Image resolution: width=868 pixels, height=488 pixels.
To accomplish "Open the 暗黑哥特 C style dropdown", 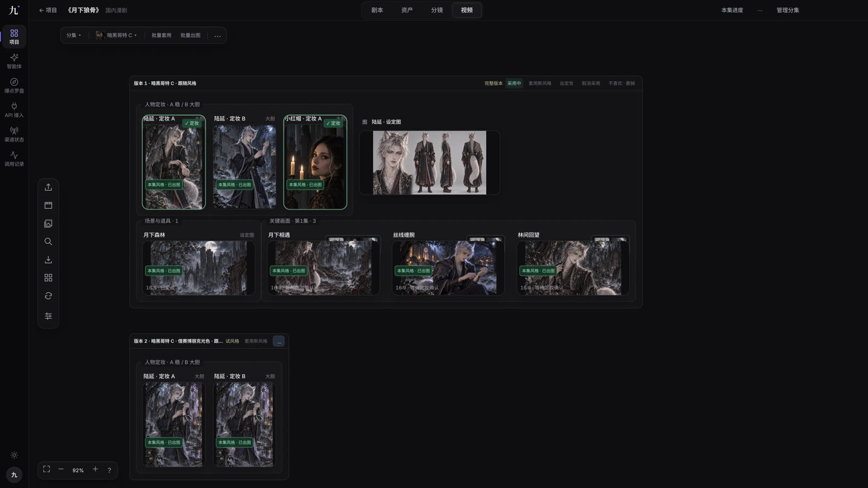I will point(116,35).
